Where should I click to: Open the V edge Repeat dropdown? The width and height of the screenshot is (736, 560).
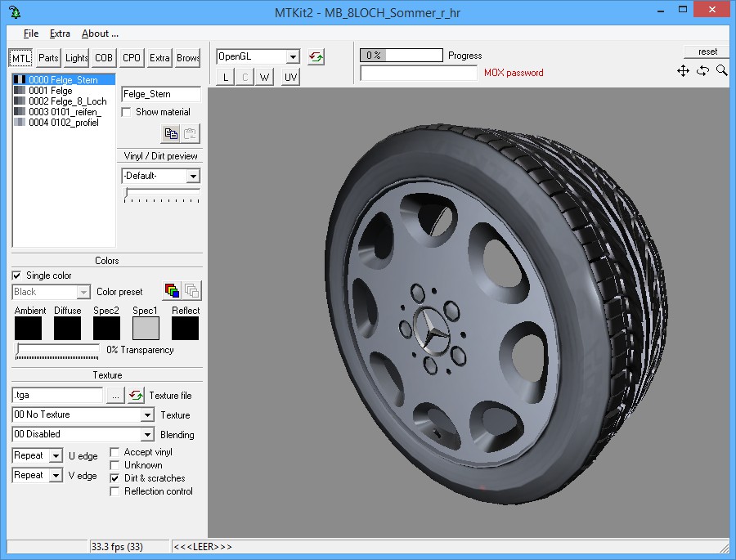click(56, 476)
